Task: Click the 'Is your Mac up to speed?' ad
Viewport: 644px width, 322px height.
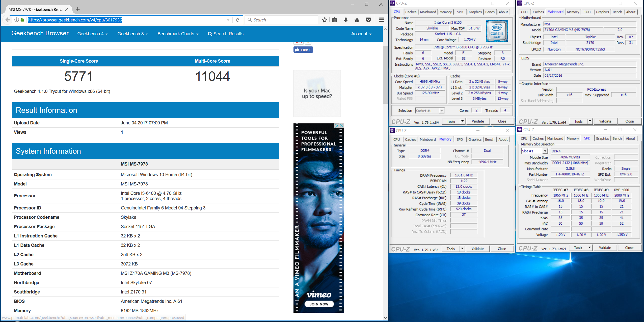Action: pyautogui.click(x=317, y=93)
